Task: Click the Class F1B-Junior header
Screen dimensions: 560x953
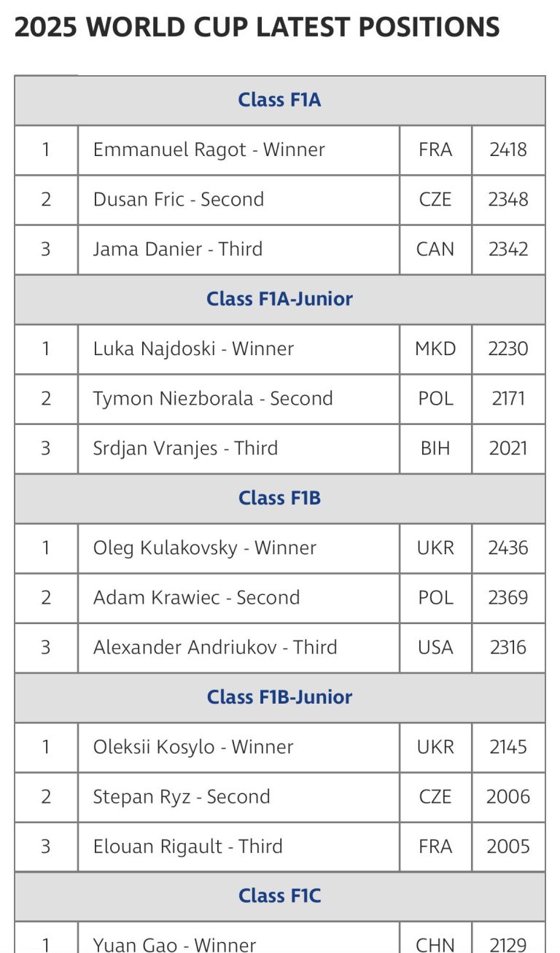Action: click(279, 697)
